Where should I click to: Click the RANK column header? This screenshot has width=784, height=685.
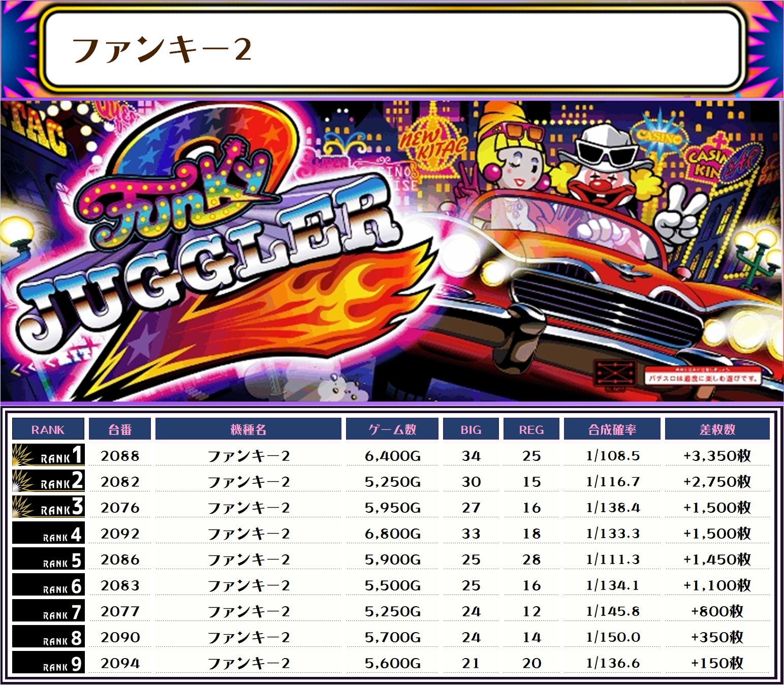48,429
